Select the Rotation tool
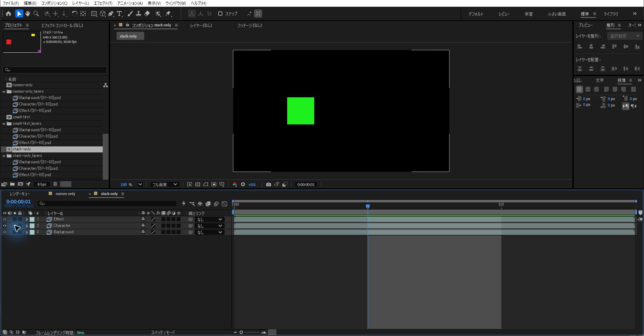The width and height of the screenshot is (644, 336). point(74,14)
